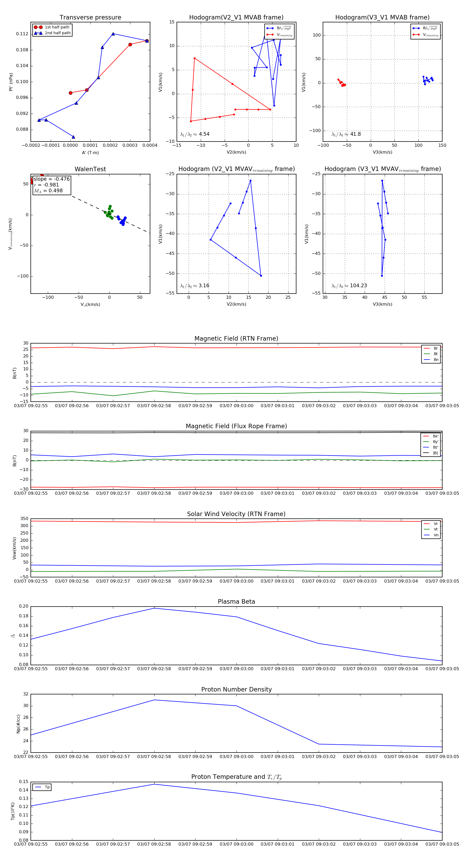Select 'Vt' legend entry
Image resolution: width=473 pixels, height=868 pixels.
431,529
